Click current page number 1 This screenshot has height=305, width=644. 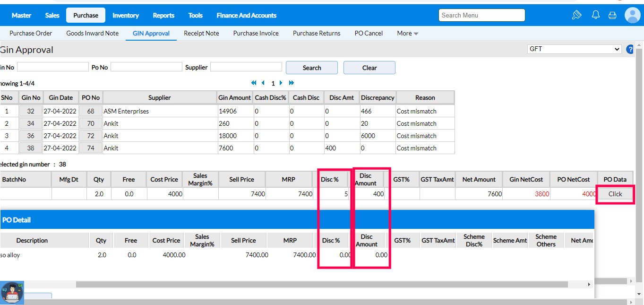point(273,83)
